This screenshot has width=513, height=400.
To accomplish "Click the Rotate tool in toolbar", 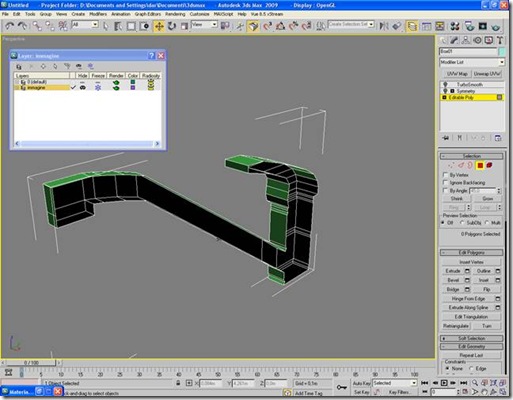I will (x=172, y=26).
